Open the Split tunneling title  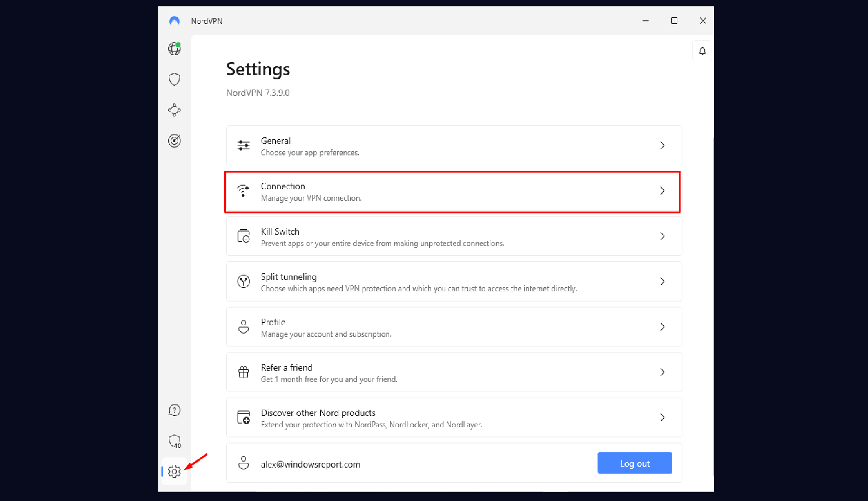tap(289, 277)
